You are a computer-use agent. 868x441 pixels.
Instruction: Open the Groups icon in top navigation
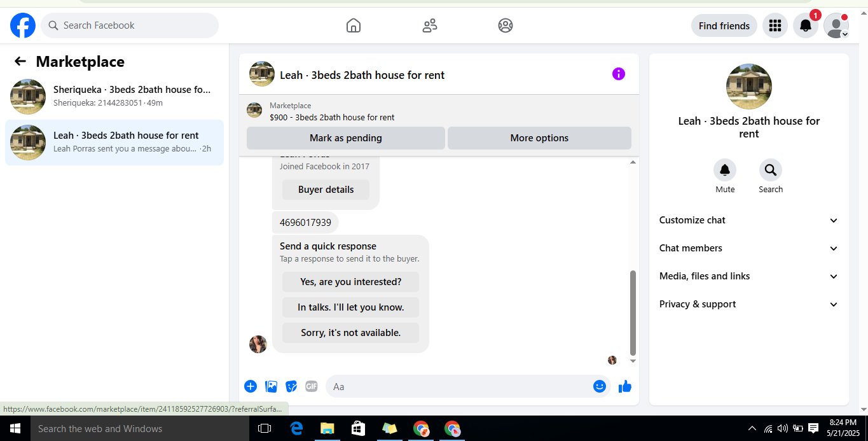(506, 25)
